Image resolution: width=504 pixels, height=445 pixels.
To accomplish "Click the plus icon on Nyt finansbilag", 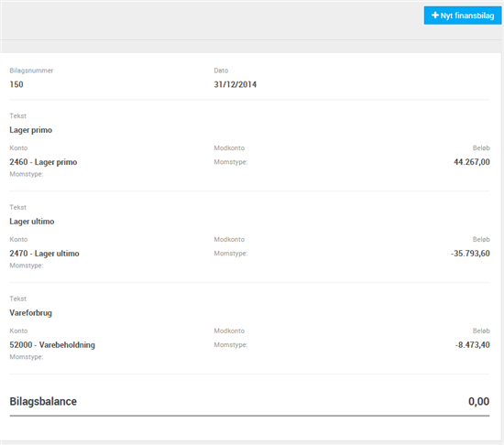I will point(435,15).
